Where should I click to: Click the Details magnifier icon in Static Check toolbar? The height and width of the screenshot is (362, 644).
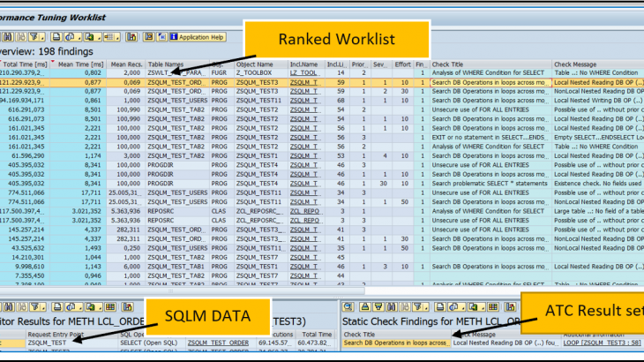coord(348,307)
